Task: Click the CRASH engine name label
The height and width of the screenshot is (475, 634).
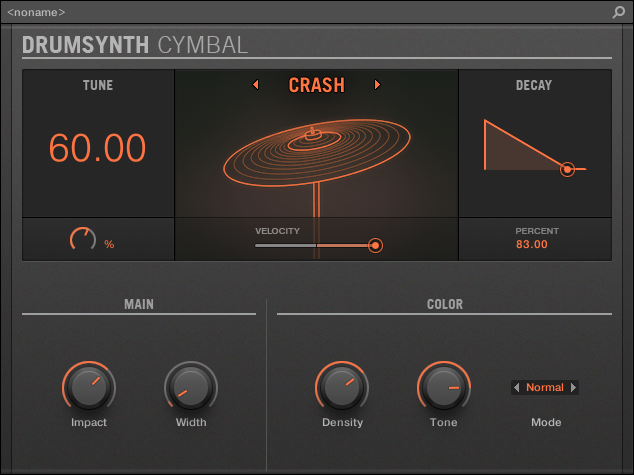Action: tap(316, 85)
